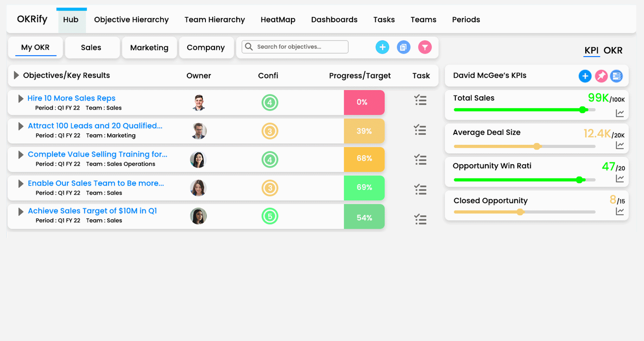View the chart icon for Closed Opportunity
Screen dimensions: 644x341
621,211
